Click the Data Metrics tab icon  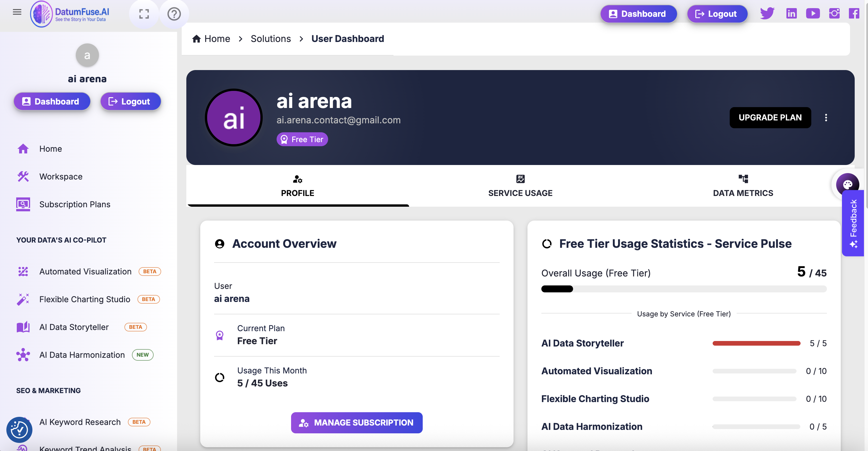tap(743, 179)
